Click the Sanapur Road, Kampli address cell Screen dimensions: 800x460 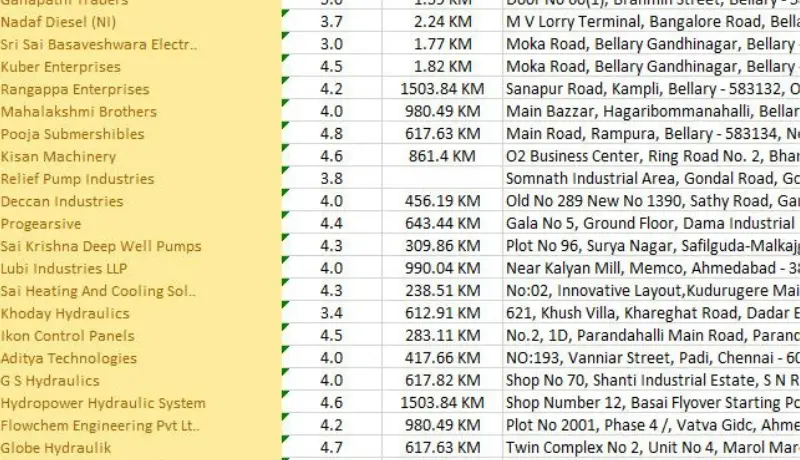click(652, 89)
